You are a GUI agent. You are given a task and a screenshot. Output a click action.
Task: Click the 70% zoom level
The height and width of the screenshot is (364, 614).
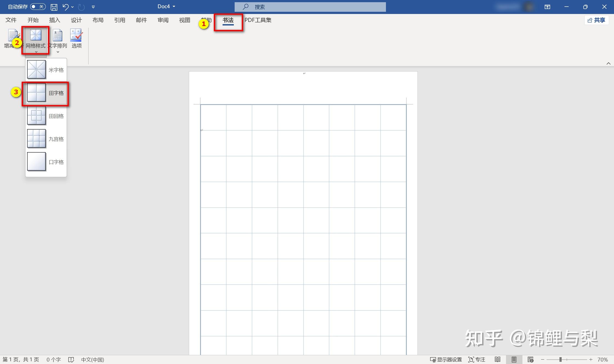(602, 360)
